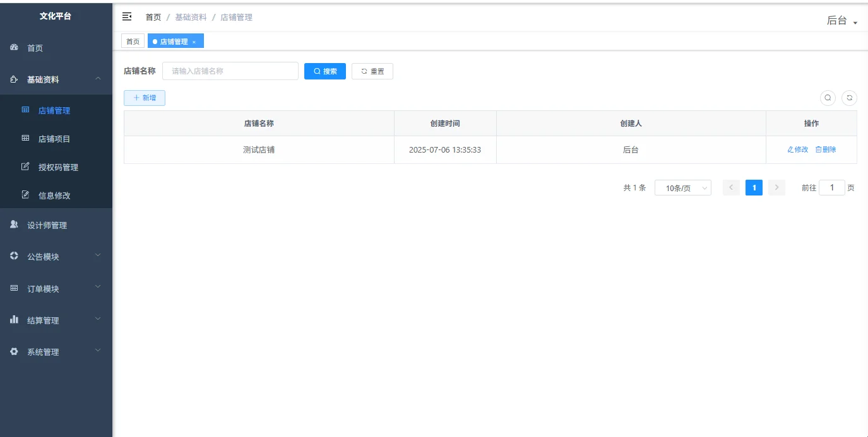The image size is (868, 437).
Task: Collapse the 基础资料 sidebar menu
Action: [x=56, y=79]
